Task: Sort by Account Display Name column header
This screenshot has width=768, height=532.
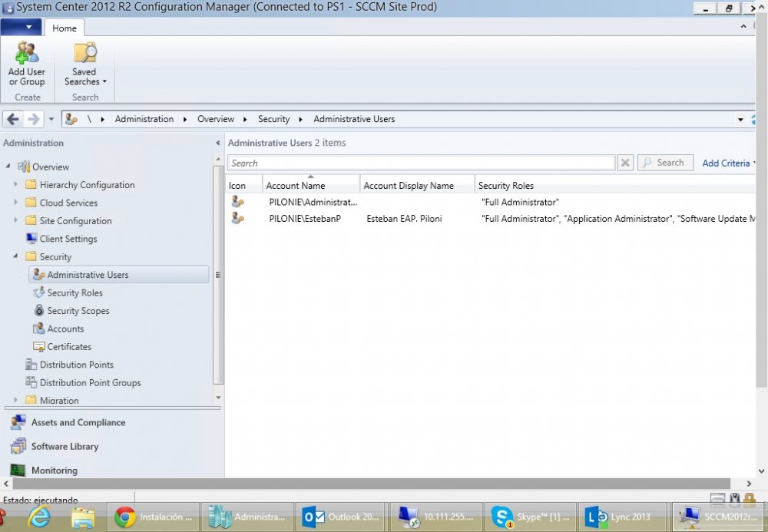Action: 417,186
